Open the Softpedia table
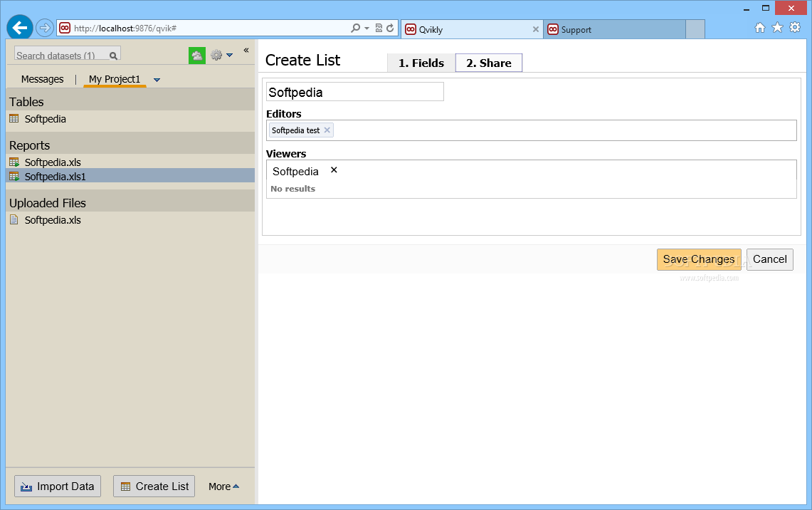 (x=46, y=119)
